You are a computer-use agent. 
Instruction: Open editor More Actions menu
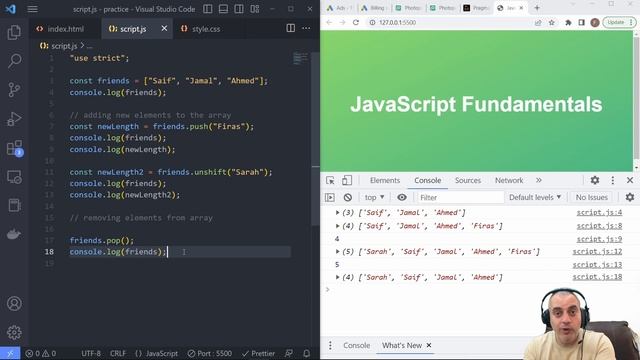point(306,28)
